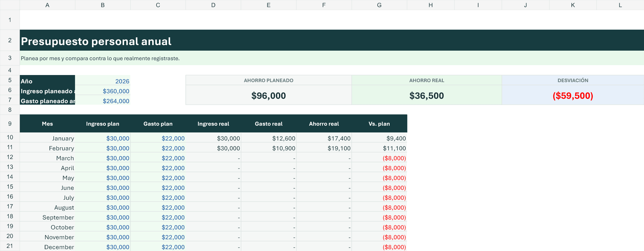This screenshot has height=251, width=644.
Task: Select the 'Año' label cell
Action: coord(48,80)
